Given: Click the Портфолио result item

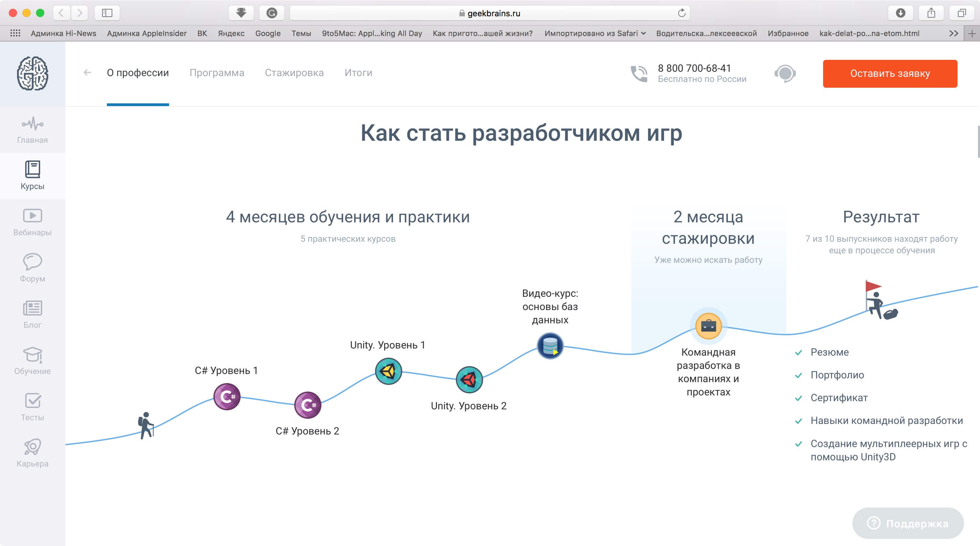Looking at the screenshot, I should tap(837, 375).
